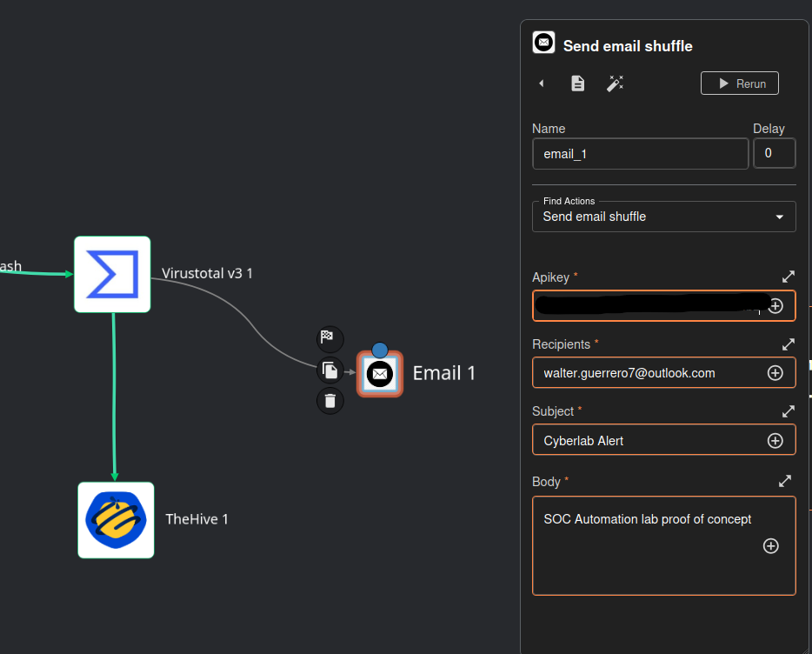Expand the Body field editor
Image resolution: width=812 pixels, height=654 pixels.
point(785,481)
